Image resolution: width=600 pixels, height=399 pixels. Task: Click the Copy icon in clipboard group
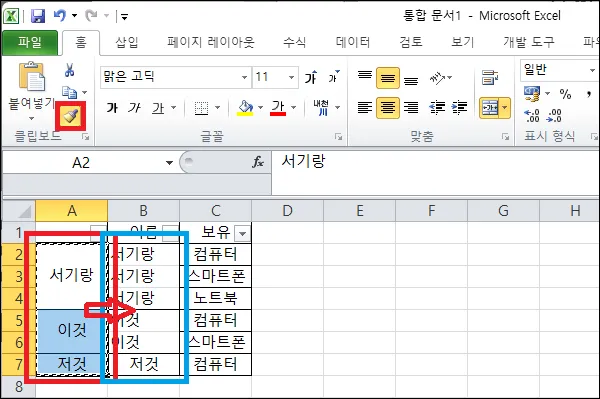(x=70, y=92)
